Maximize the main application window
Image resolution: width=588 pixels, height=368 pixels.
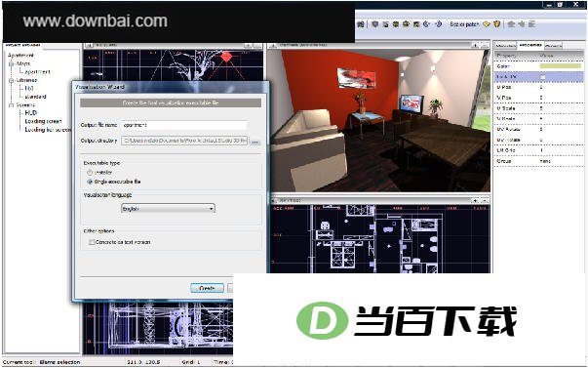pyautogui.click(x=560, y=5)
